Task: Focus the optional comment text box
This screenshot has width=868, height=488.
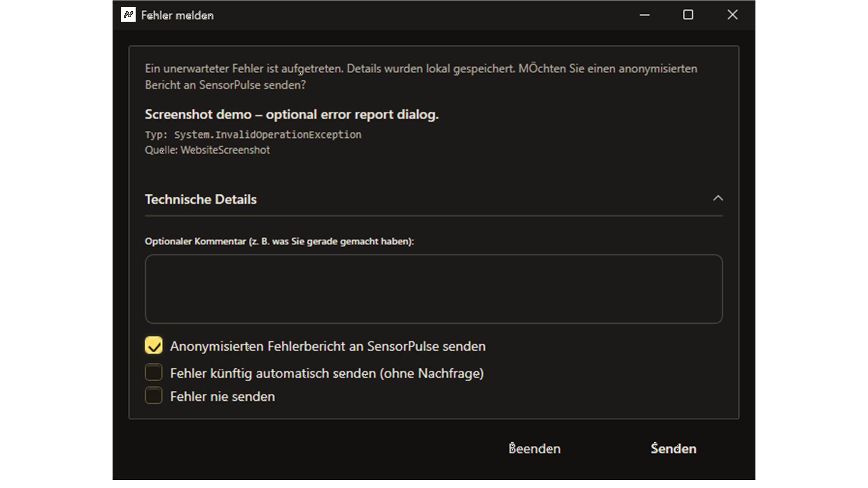Action: (x=434, y=289)
